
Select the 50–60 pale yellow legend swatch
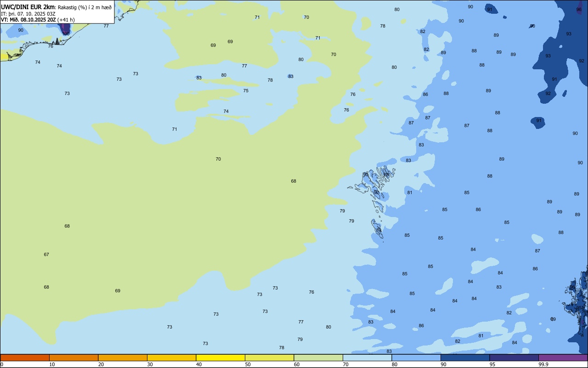270,357
